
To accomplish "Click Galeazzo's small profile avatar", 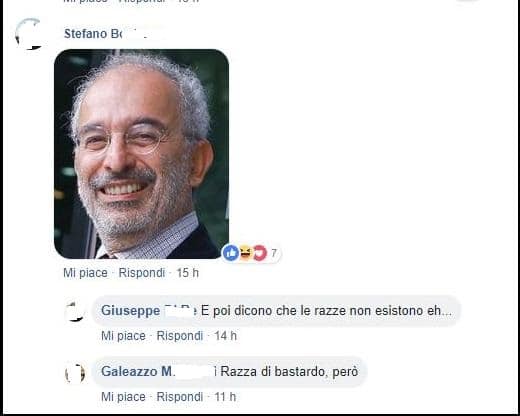I will point(75,373).
